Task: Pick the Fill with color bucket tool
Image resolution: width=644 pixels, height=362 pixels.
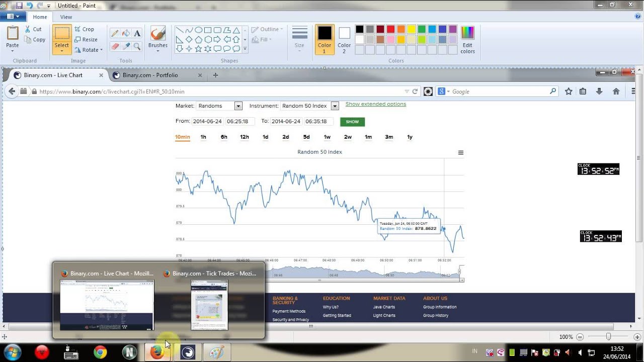Action: pyautogui.click(x=126, y=33)
